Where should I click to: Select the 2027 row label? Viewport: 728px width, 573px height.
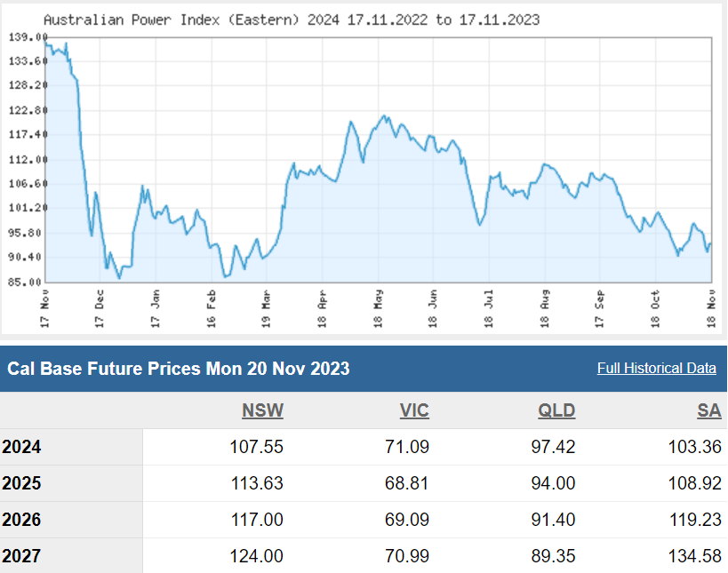[x=21, y=556]
